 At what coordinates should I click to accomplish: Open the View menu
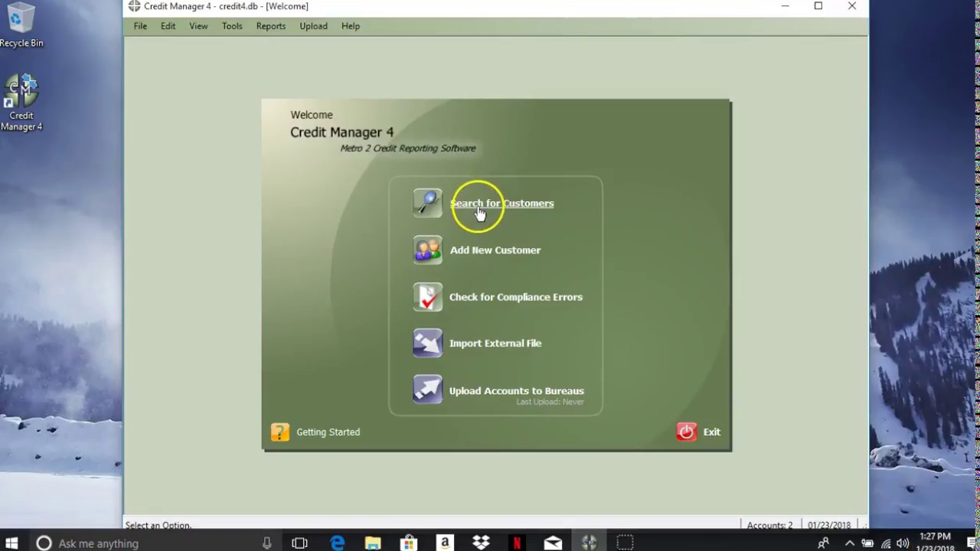[198, 26]
